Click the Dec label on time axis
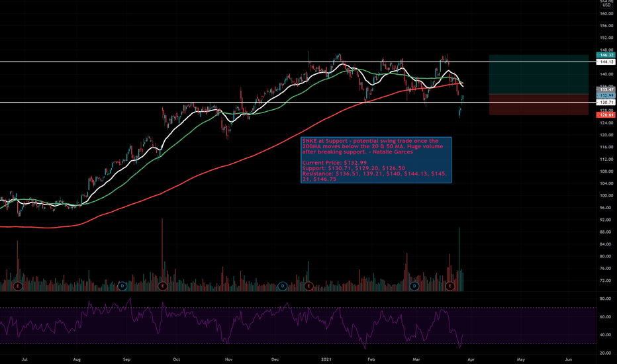The image size is (617, 364). click(x=275, y=359)
